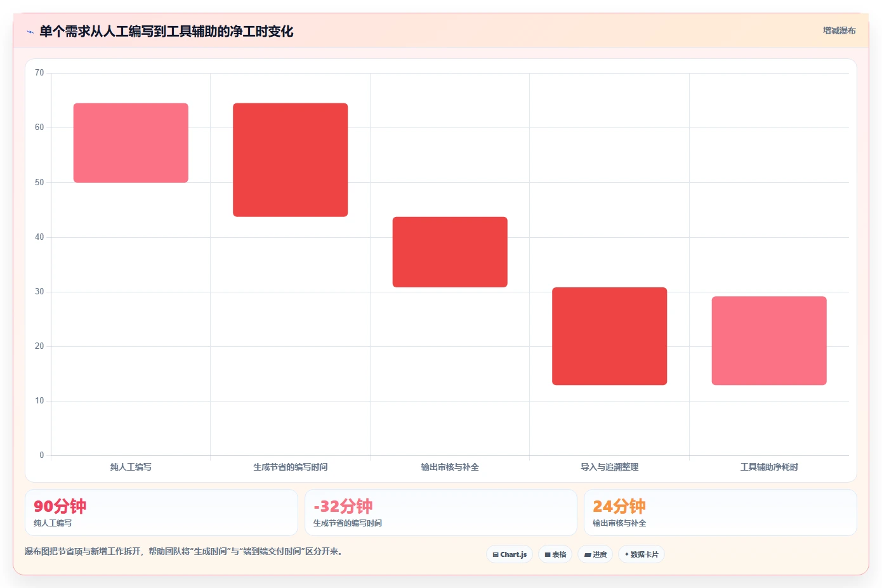882x588 pixels.
Task: Click the 输出审核与补全 caption under 24分钟
Action: click(x=619, y=523)
